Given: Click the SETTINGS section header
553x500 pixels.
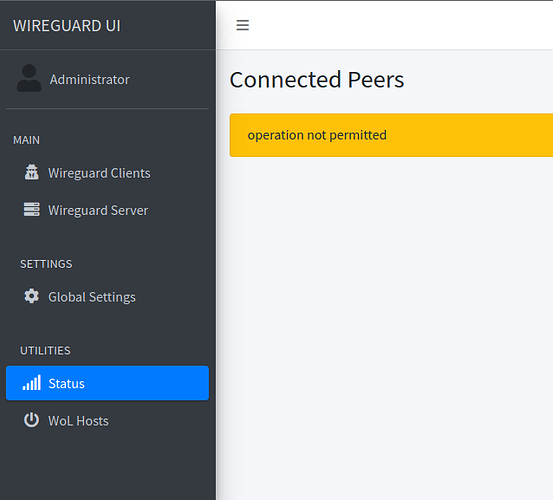Looking at the screenshot, I should pos(46,264).
